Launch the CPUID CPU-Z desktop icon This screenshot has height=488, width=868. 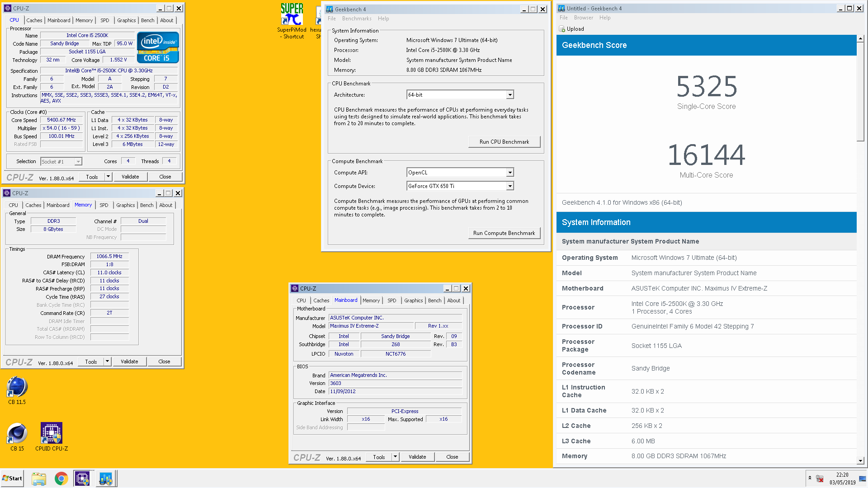point(52,437)
